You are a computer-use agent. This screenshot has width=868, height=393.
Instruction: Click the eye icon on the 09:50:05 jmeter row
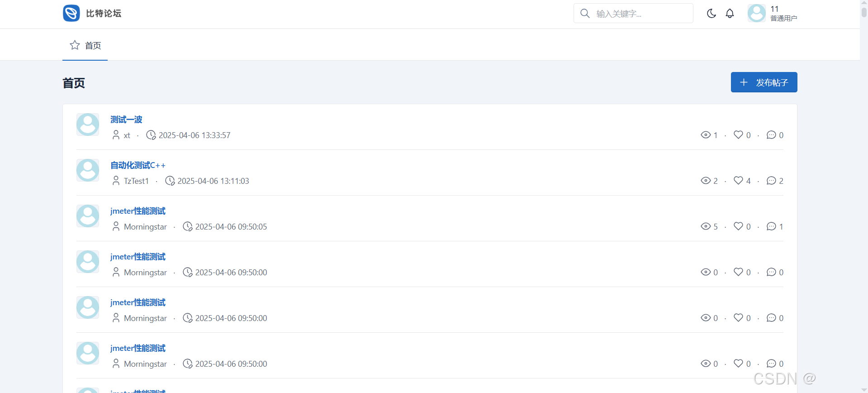click(x=706, y=226)
